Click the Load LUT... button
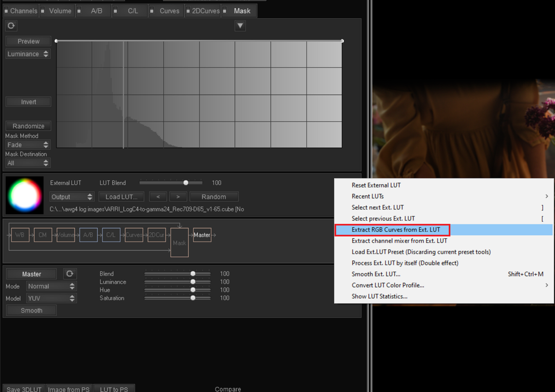The image size is (555, 392). (x=122, y=196)
